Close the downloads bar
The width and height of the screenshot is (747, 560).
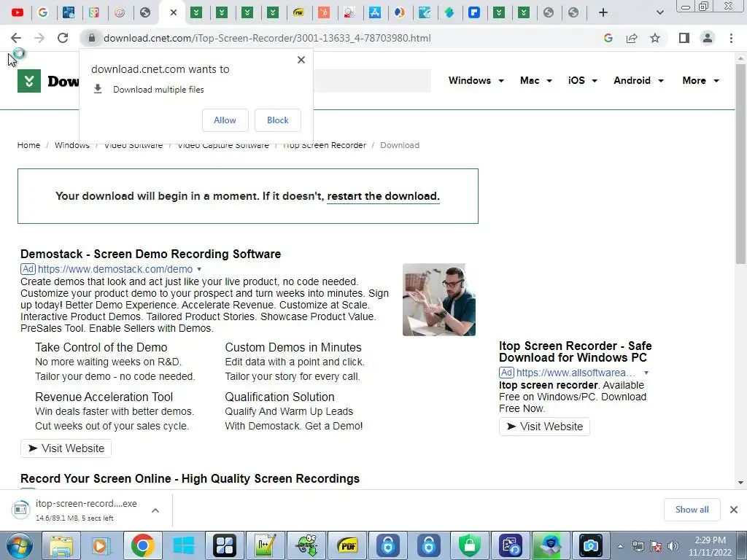(x=734, y=510)
